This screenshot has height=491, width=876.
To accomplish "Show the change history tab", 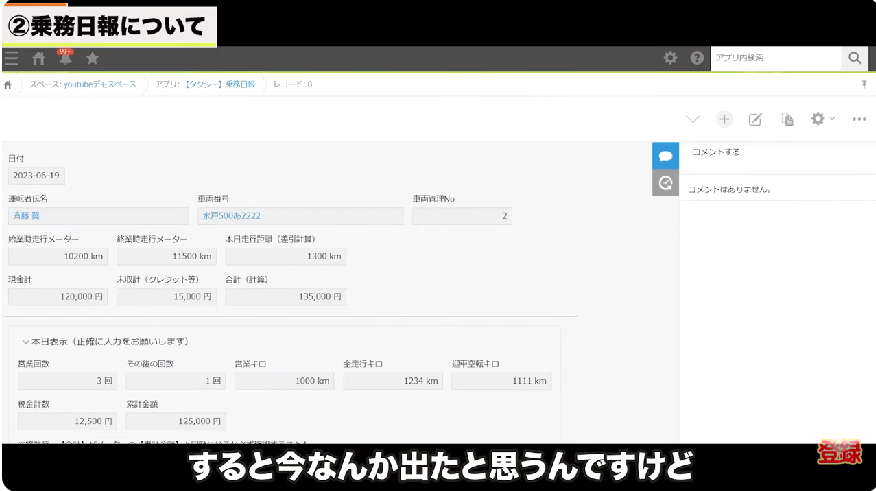I will coord(665,182).
